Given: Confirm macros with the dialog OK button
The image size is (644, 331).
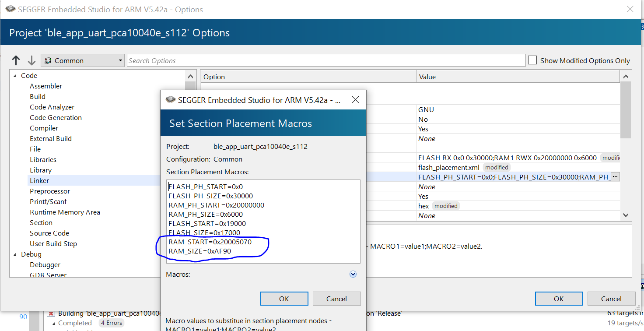Looking at the screenshot, I should click(x=284, y=299).
